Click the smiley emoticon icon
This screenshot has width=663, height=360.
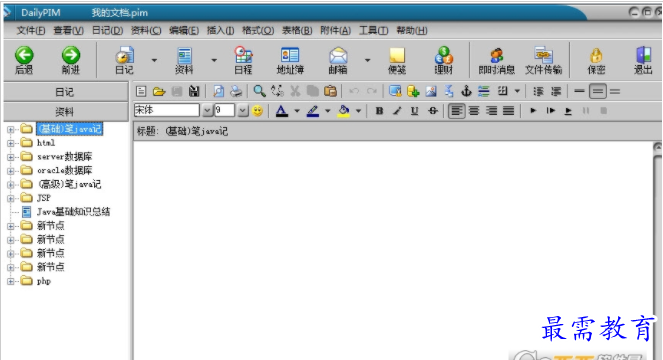(x=257, y=111)
